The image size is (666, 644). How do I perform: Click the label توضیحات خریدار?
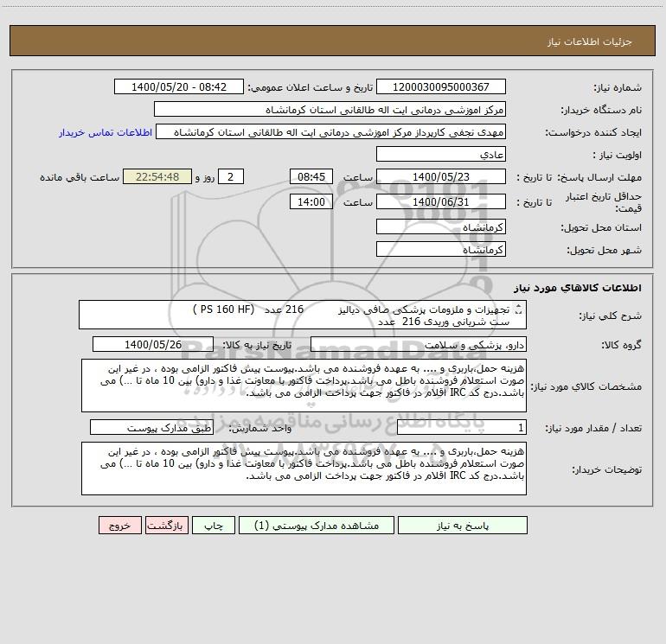[606, 469]
